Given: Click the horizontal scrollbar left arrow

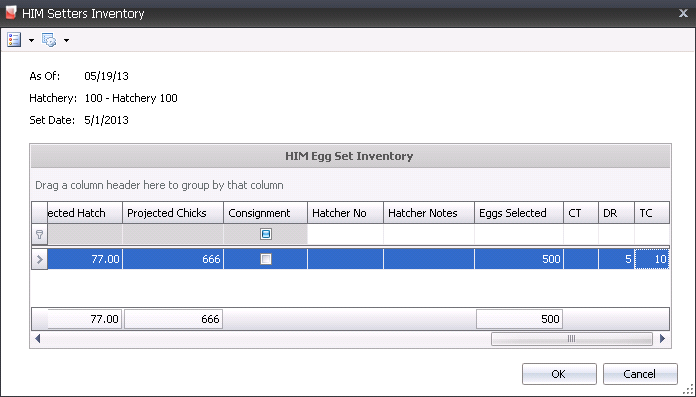Looking at the screenshot, I should click(x=38, y=339).
